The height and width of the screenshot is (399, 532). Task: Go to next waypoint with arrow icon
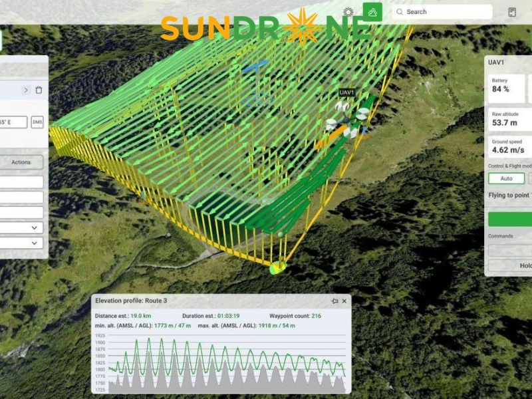coord(26,90)
